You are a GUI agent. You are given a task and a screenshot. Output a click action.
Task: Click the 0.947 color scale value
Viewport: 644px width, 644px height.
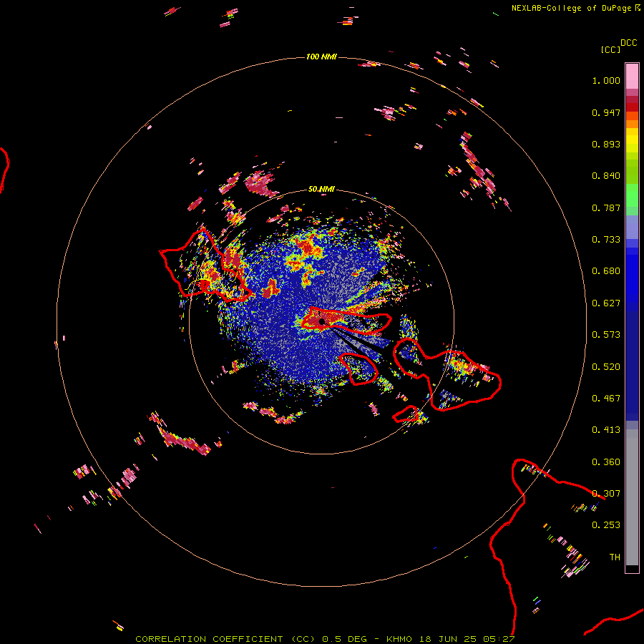[x=606, y=112]
